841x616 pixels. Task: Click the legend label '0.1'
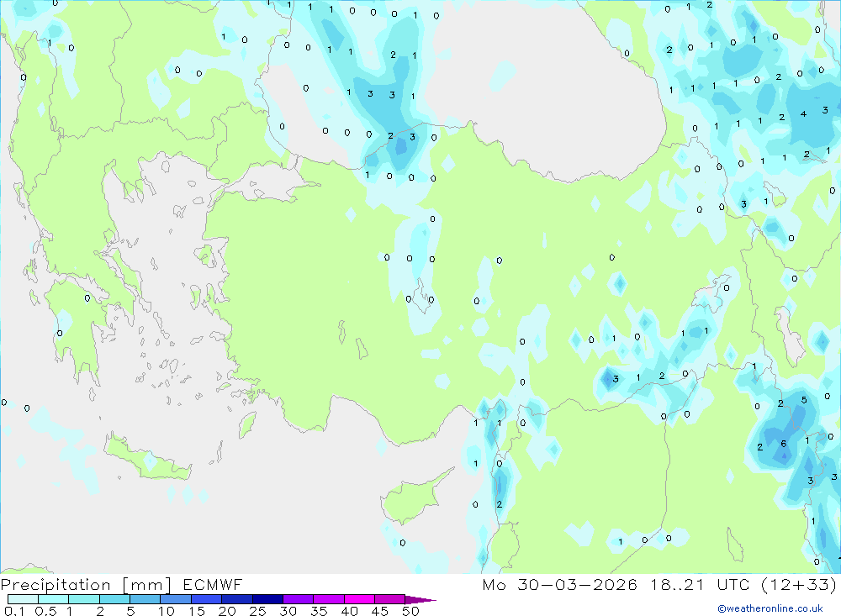pos(14,611)
